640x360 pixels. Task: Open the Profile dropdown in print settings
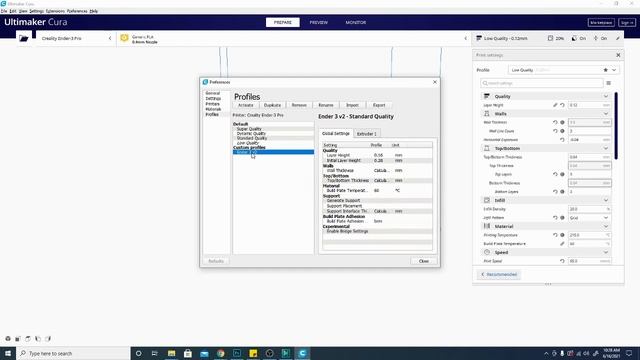point(563,70)
